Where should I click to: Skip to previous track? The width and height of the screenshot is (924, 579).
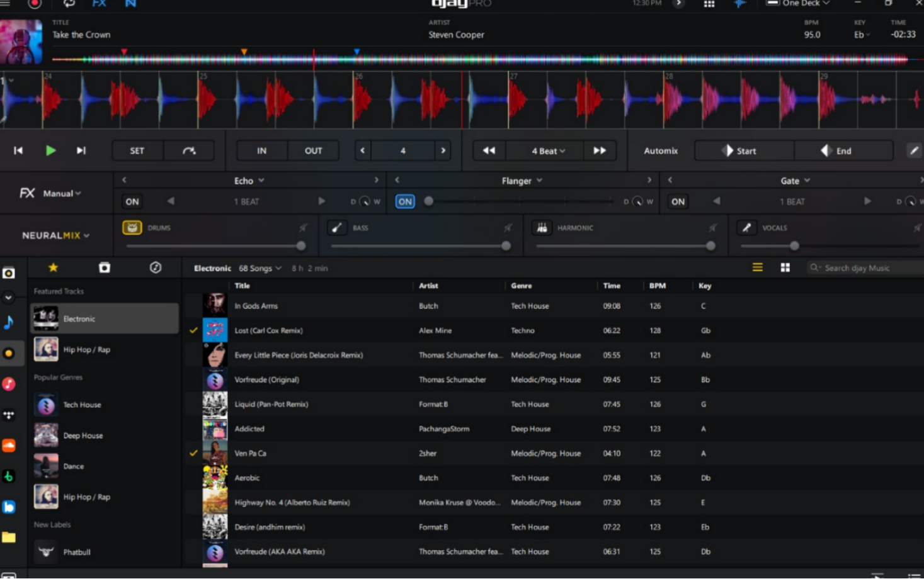tap(18, 150)
